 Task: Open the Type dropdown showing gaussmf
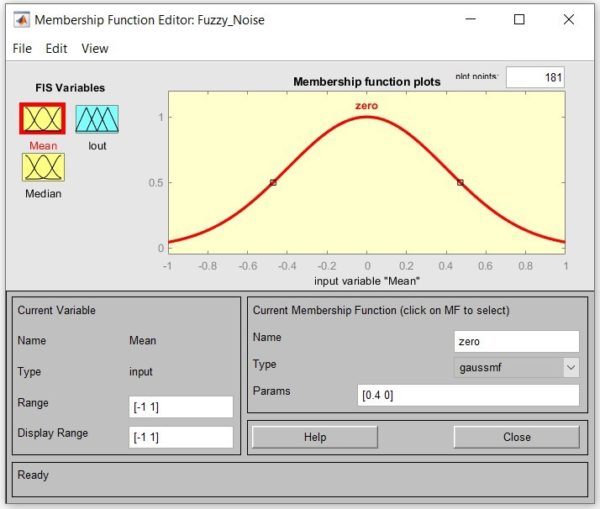[x=516, y=368]
